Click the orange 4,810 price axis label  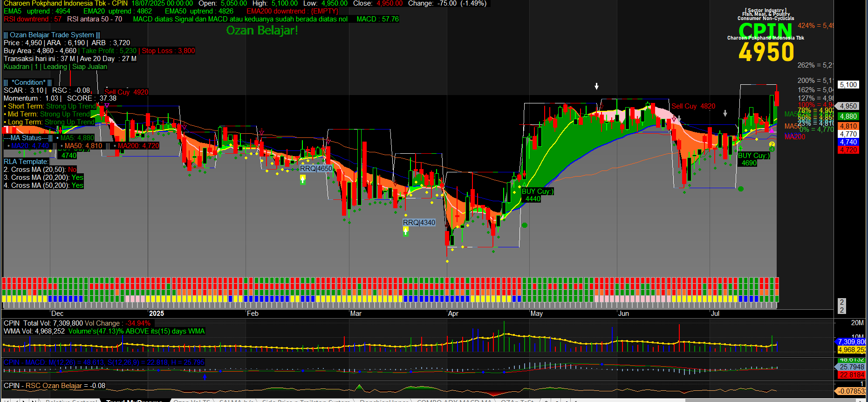point(848,126)
